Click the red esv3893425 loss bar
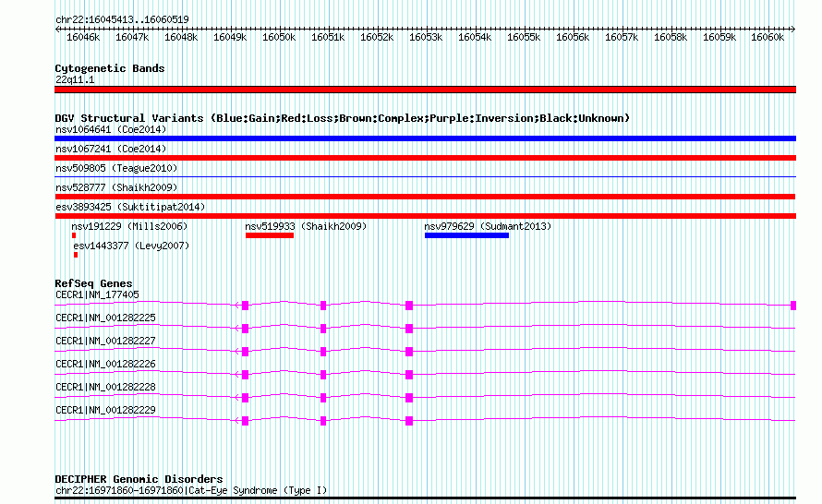 point(425,216)
